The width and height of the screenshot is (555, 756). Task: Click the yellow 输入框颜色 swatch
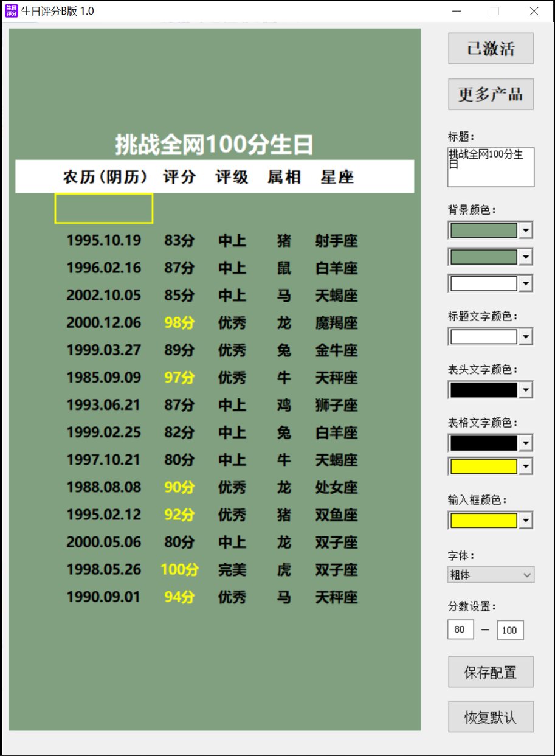484,520
